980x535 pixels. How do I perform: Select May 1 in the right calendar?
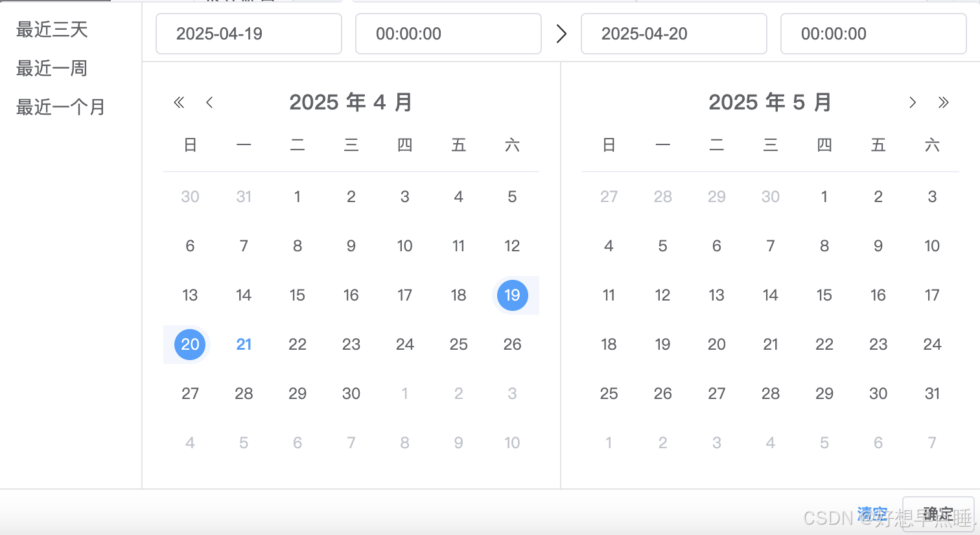point(824,196)
